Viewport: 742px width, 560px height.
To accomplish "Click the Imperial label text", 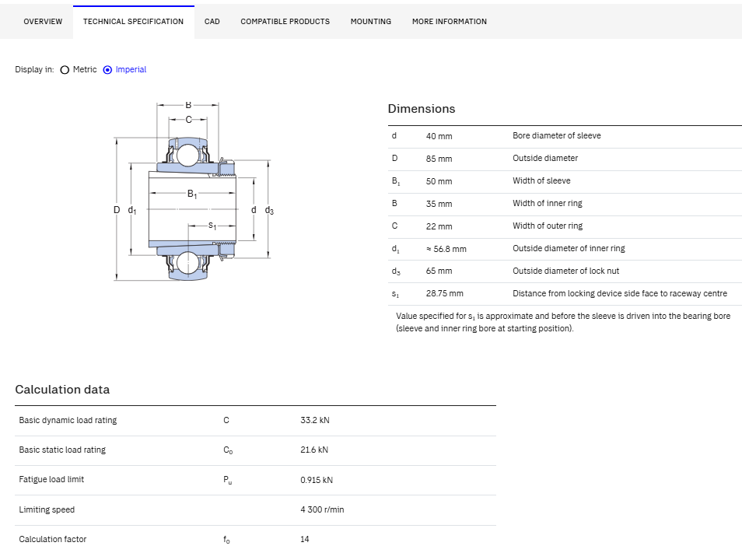I will tap(131, 69).
